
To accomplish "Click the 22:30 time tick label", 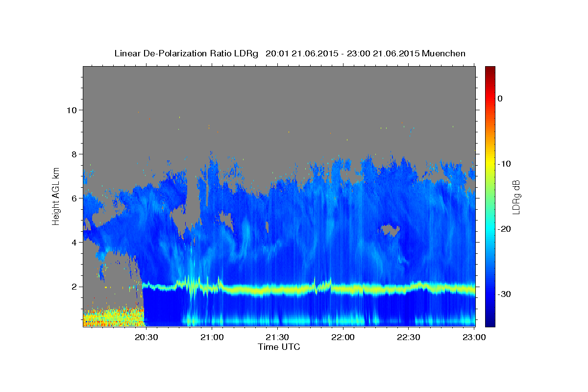I will [408, 338].
